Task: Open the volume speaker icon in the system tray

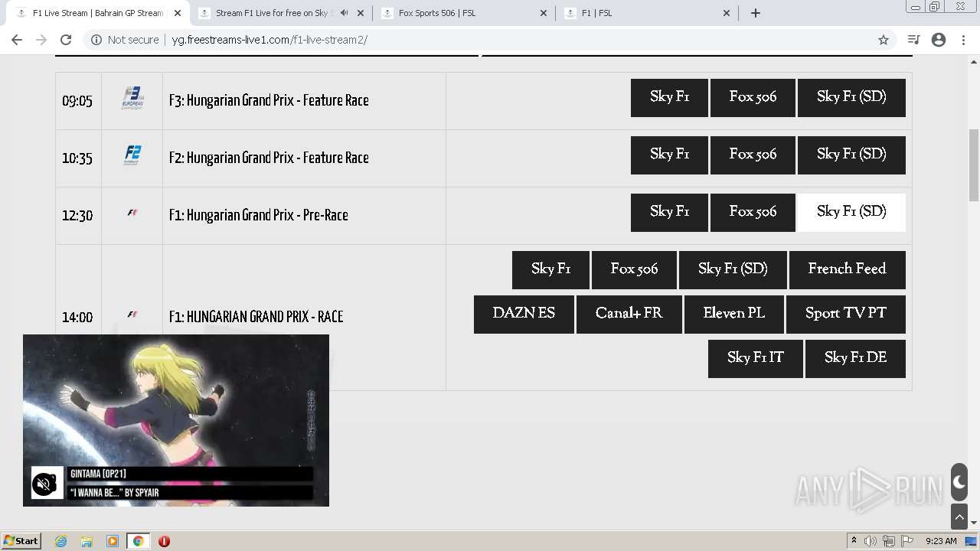Action: (x=871, y=541)
